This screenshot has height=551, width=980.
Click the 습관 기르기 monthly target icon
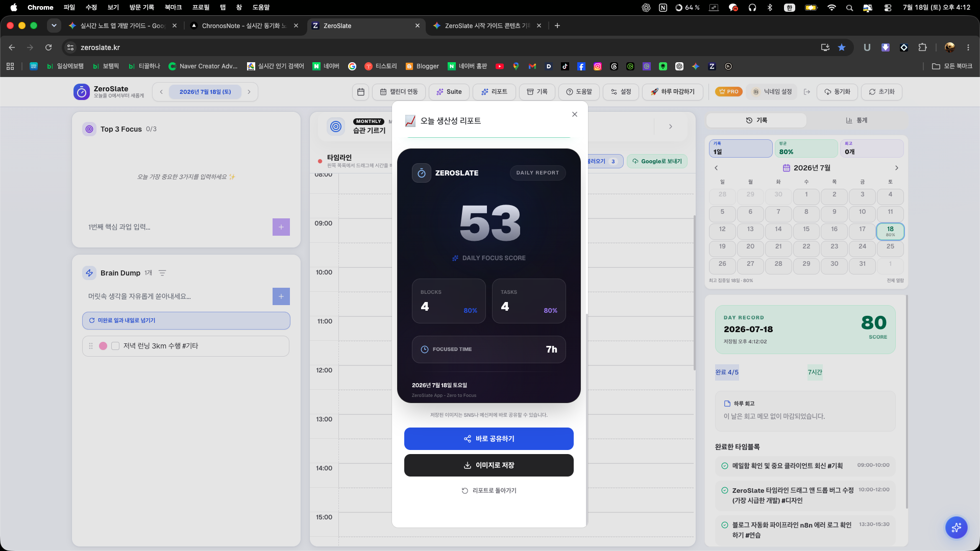[x=336, y=126]
